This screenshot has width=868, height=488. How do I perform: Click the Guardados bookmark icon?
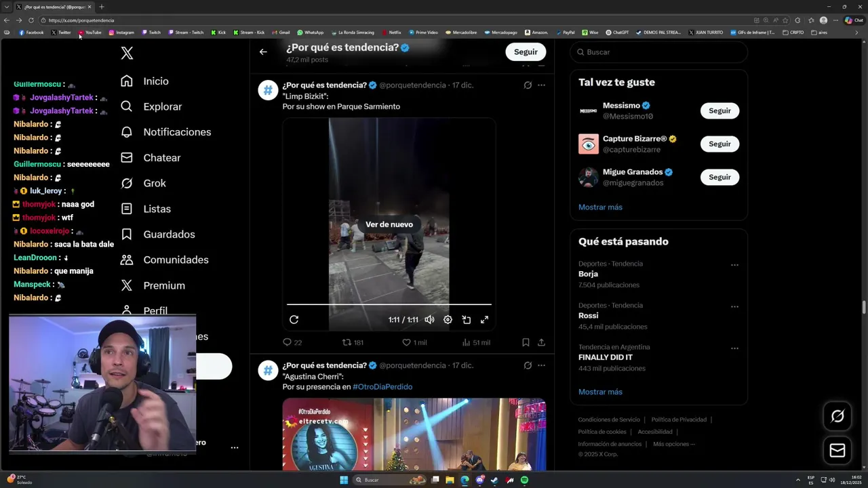(127, 235)
